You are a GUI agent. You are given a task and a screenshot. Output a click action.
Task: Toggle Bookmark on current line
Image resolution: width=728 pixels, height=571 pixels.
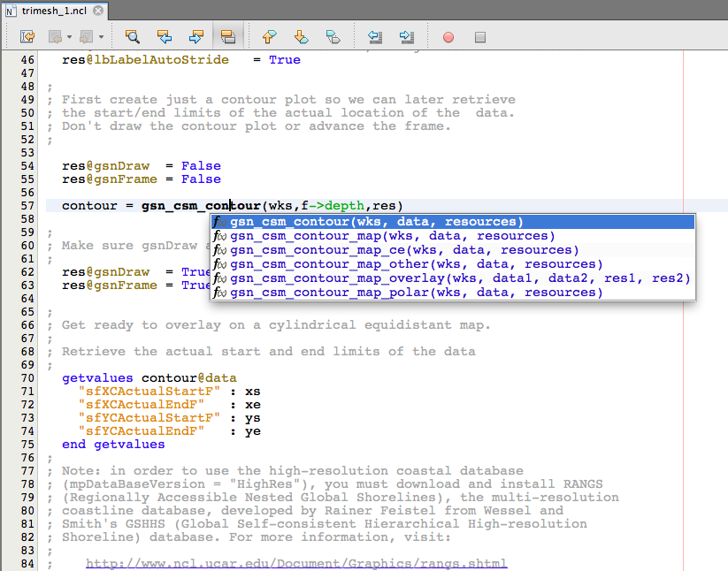pyautogui.click(x=333, y=37)
